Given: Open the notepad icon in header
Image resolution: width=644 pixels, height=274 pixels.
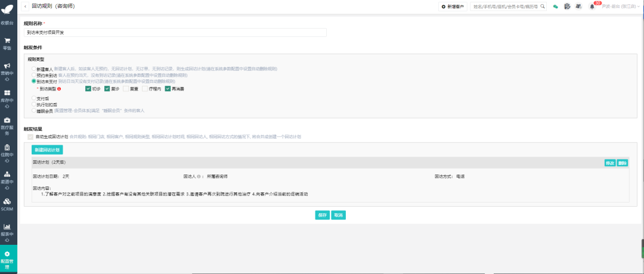Looking at the screenshot, I should click(567, 7).
